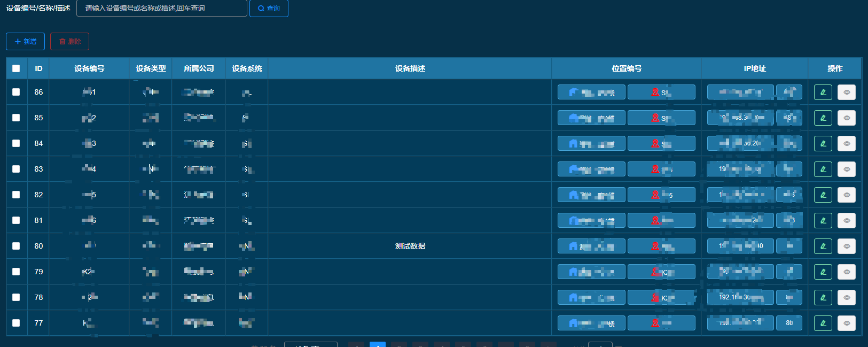The height and width of the screenshot is (347, 868).
Task: Click the 查询 search button
Action: pos(269,9)
